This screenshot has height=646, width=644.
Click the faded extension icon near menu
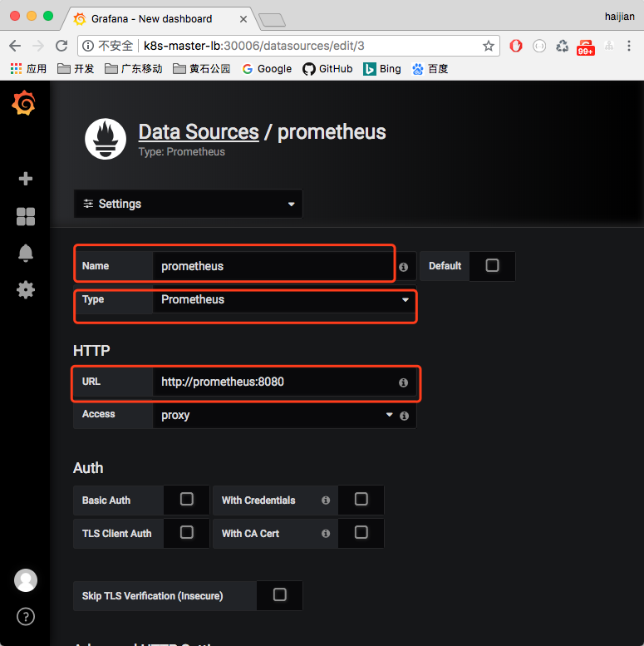tap(609, 46)
